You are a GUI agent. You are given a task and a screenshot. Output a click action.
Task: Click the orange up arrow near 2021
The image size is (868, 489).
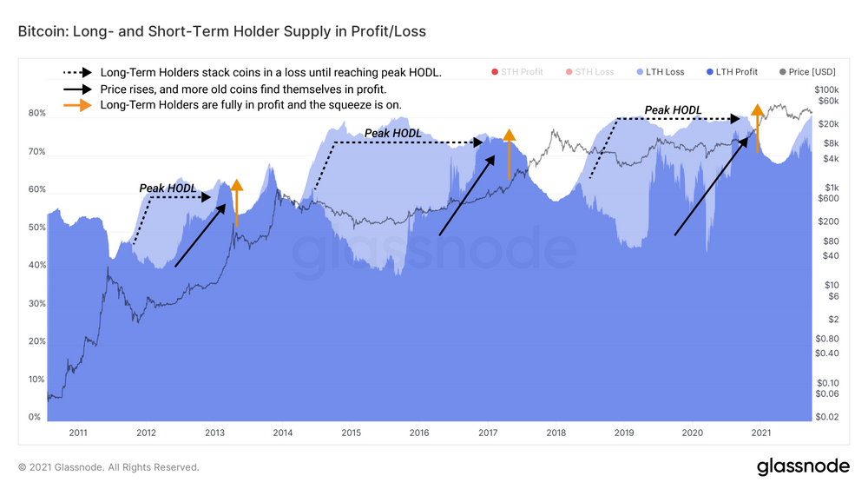tap(758, 129)
